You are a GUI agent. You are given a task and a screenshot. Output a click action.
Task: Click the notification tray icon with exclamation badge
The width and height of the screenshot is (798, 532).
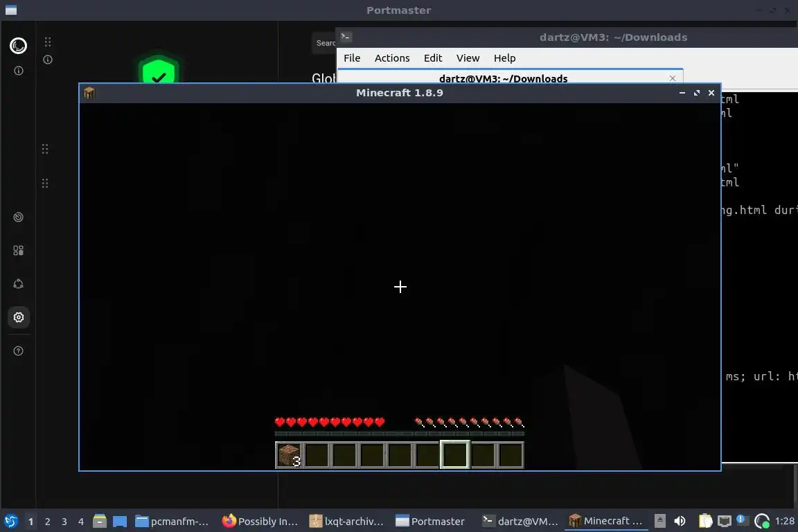pos(741,520)
